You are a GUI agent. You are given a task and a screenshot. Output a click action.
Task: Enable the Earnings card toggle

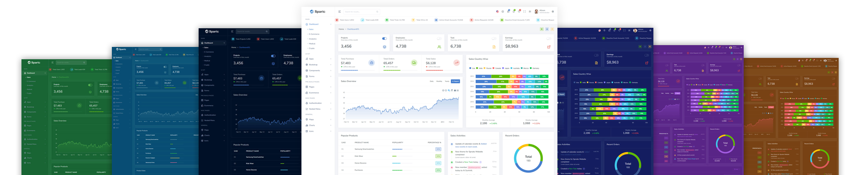(548, 39)
